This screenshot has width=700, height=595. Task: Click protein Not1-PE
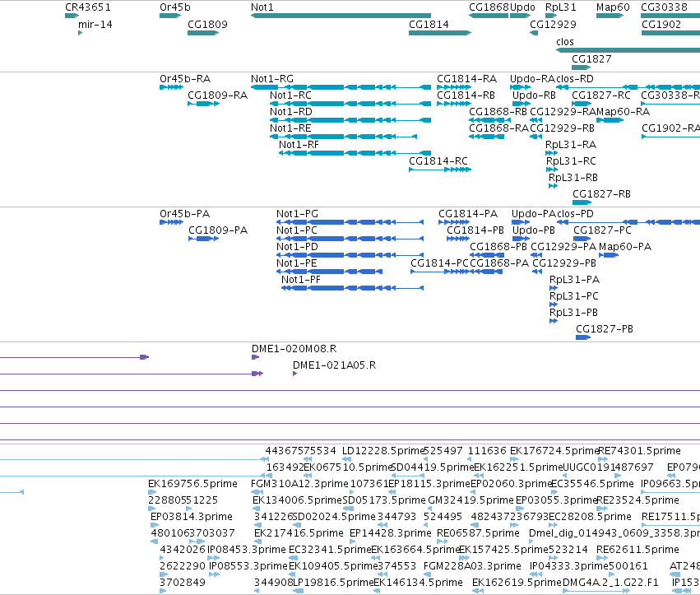(330, 272)
